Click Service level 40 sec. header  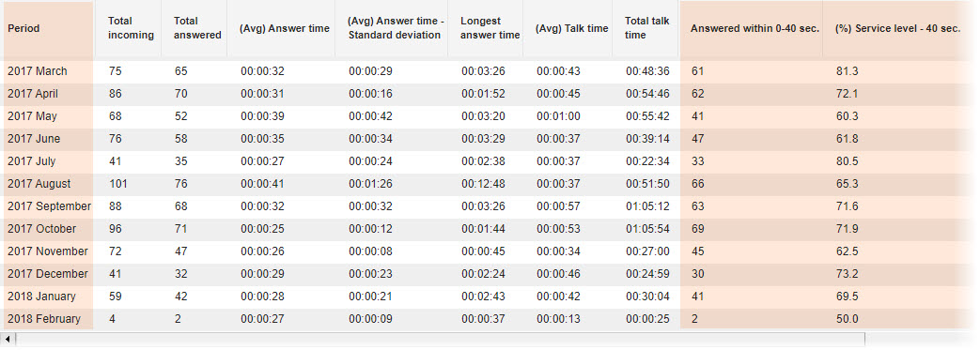click(x=897, y=28)
